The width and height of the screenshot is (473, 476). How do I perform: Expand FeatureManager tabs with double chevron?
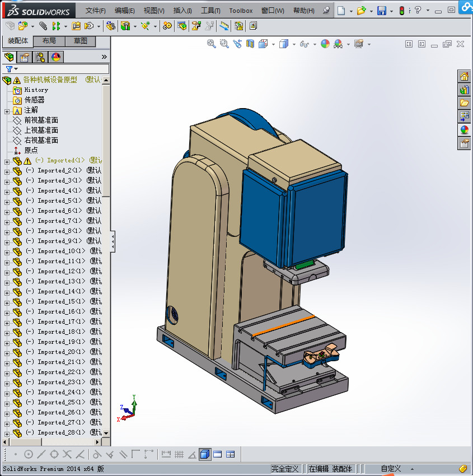click(104, 57)
